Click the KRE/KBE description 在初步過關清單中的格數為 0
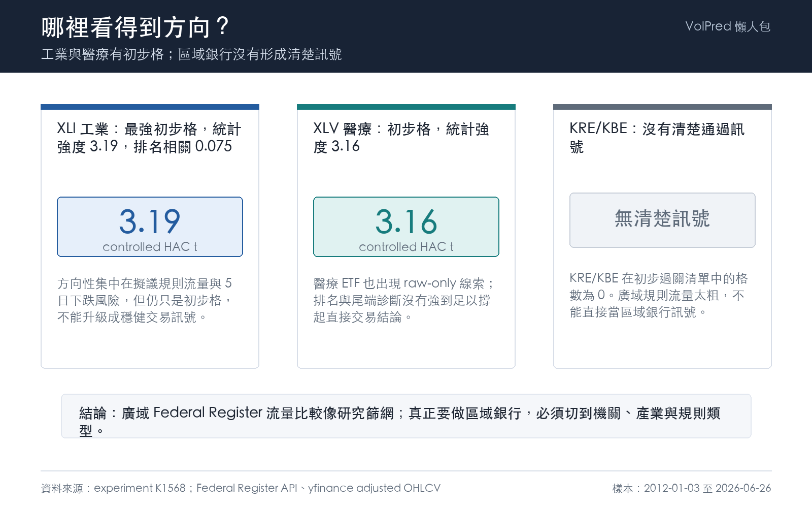This screenshot has height=508, width=812. point(659,295)
